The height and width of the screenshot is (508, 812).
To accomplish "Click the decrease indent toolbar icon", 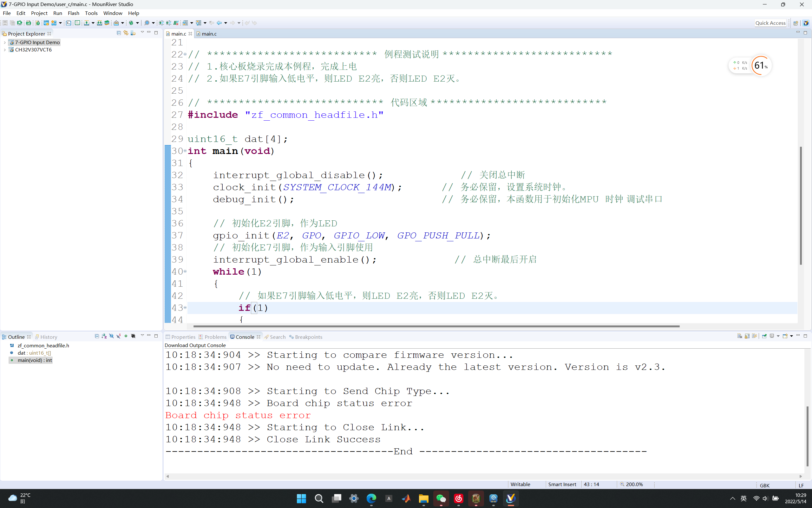I will [x=168, y=23].
